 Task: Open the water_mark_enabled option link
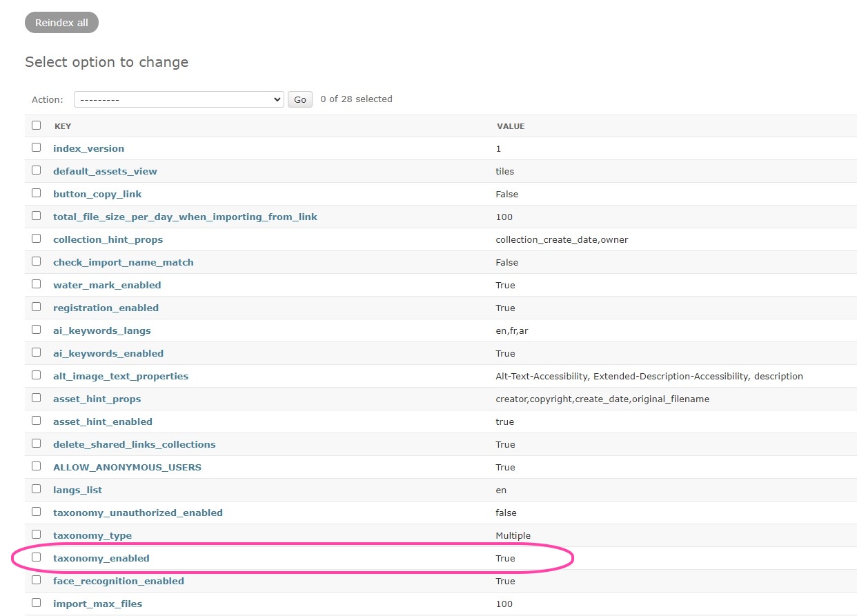(107, 285)
